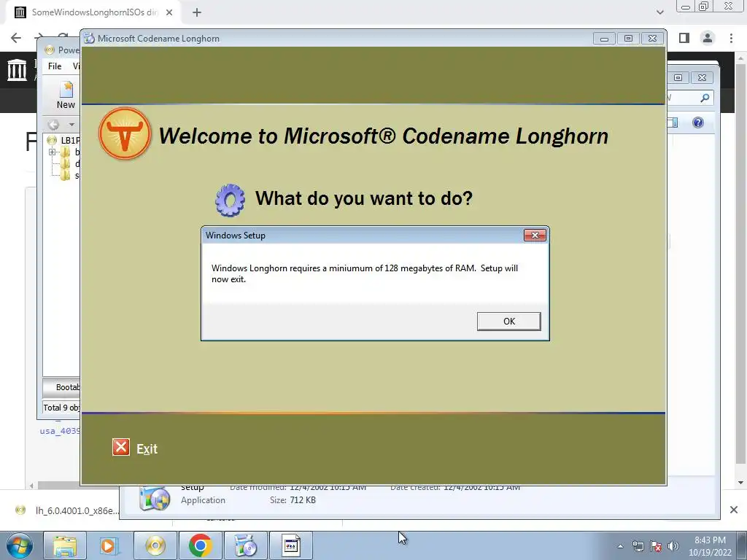Select the LB1P root disc node
Viewport: 747px width, 560px height.
(x=64, y=141)
